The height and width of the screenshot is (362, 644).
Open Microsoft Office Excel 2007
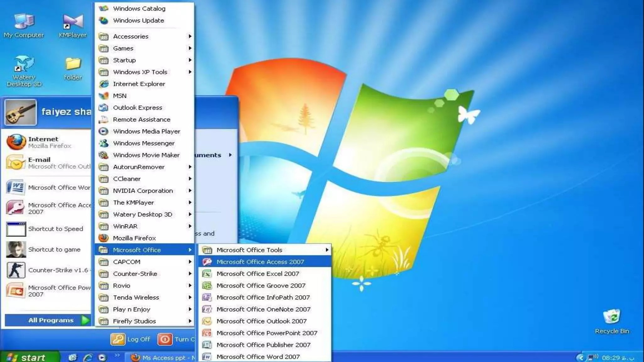[x=258, y=274]
